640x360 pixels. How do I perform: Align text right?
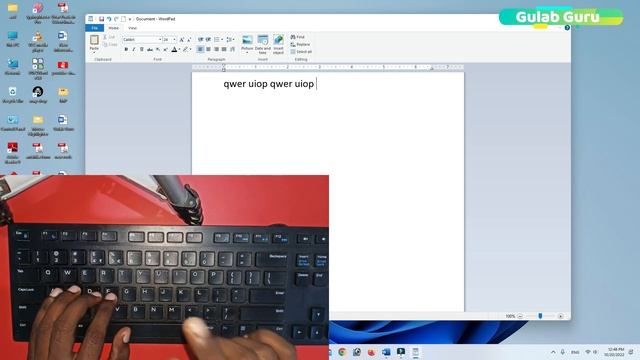click(x=216, y=49)
